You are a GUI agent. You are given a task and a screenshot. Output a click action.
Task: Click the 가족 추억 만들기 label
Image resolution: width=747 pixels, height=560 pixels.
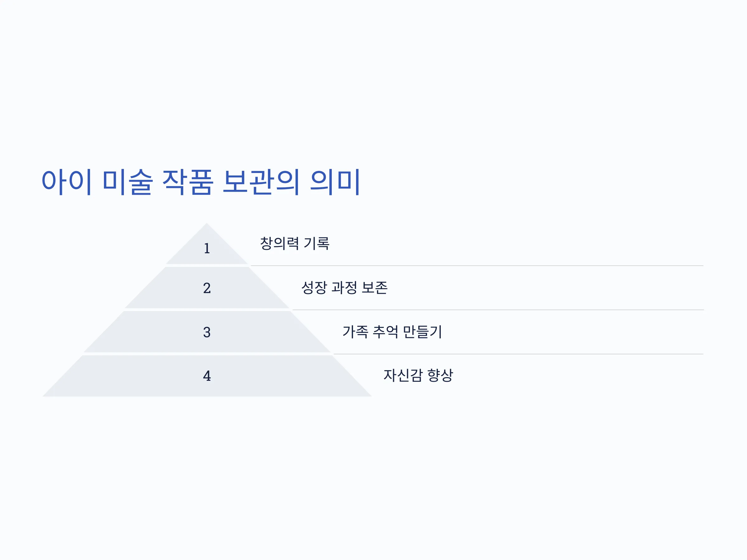pos(392,332)
